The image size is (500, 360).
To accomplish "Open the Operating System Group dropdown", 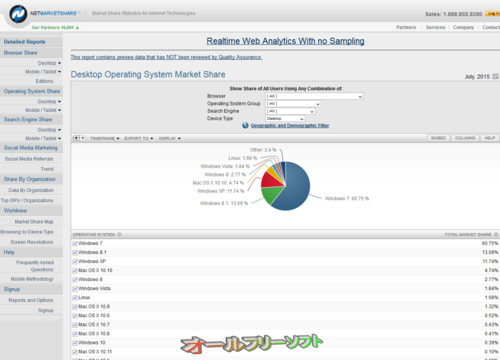I will [x=293, y=104].
